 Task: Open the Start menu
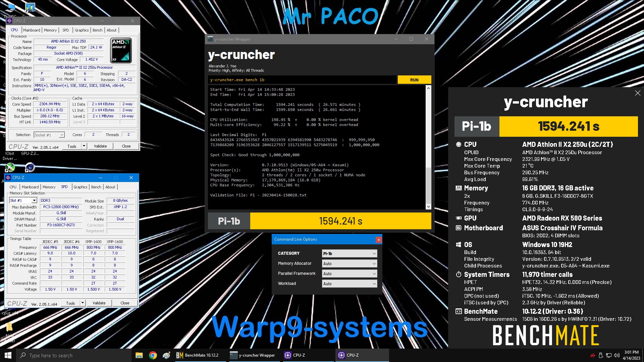(x=8, y=355)
